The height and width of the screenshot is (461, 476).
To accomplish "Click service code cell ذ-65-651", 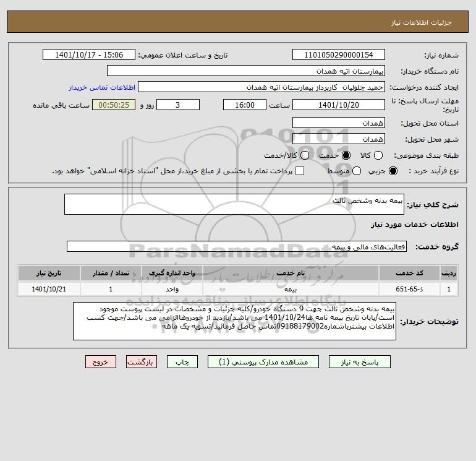I will pos(409,289).
